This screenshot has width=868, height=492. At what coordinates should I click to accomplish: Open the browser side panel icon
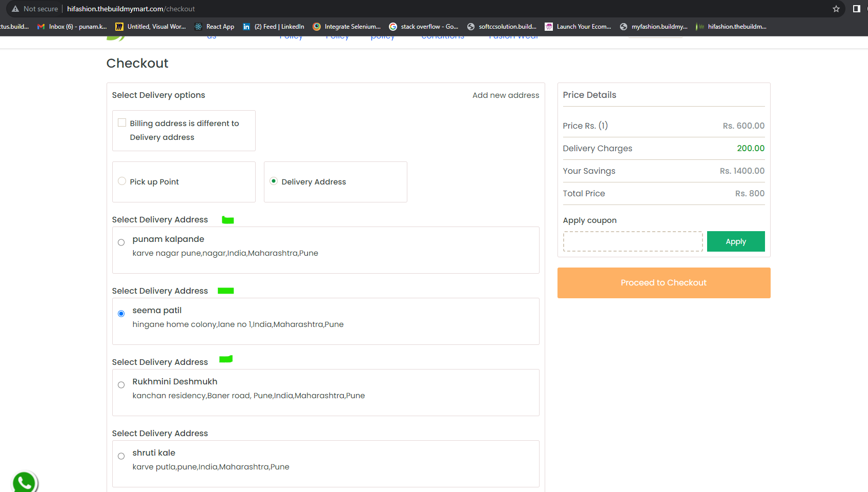[x=856, y=9]
